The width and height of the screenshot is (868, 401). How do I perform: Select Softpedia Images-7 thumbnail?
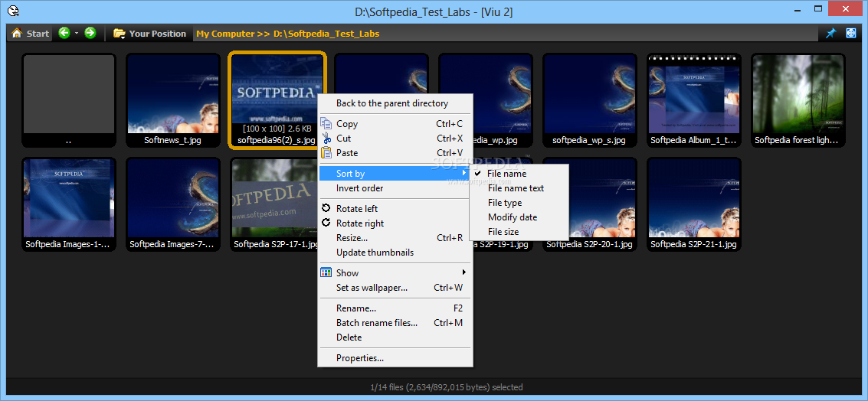coord(172,204)
